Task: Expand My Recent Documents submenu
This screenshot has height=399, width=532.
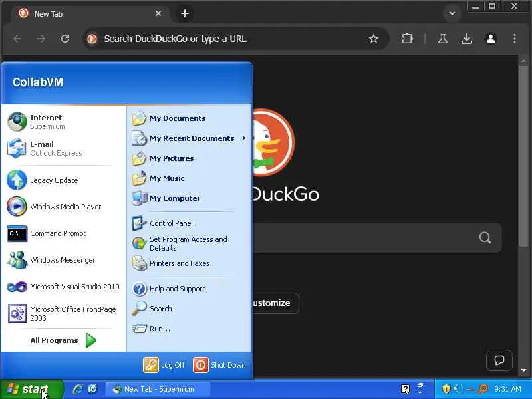Action: tap(189, 138)
